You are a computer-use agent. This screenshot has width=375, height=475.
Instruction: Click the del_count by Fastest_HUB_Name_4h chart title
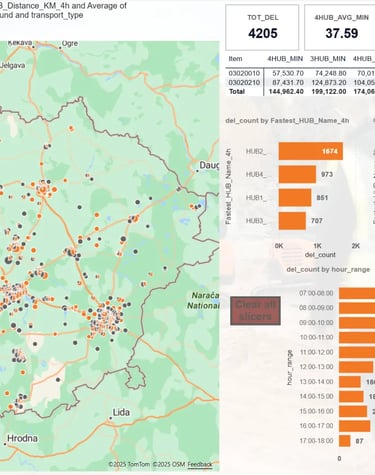(x=287, y=121)
